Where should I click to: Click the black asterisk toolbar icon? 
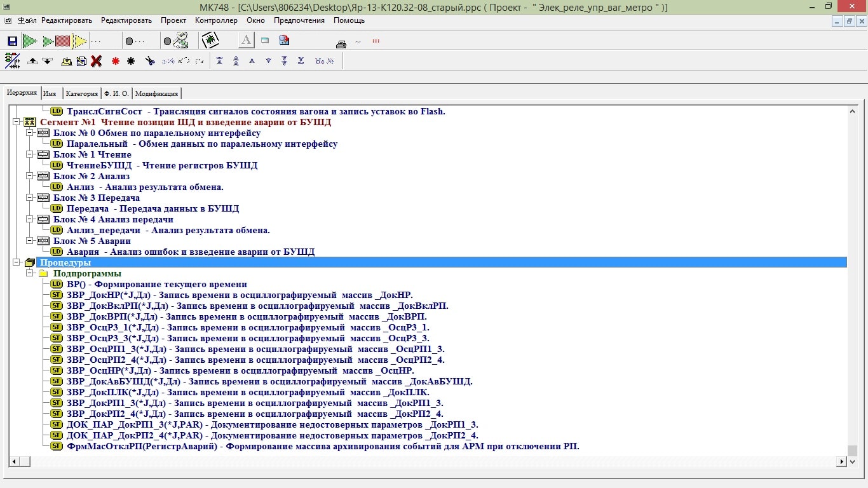[x=131, y=61]
